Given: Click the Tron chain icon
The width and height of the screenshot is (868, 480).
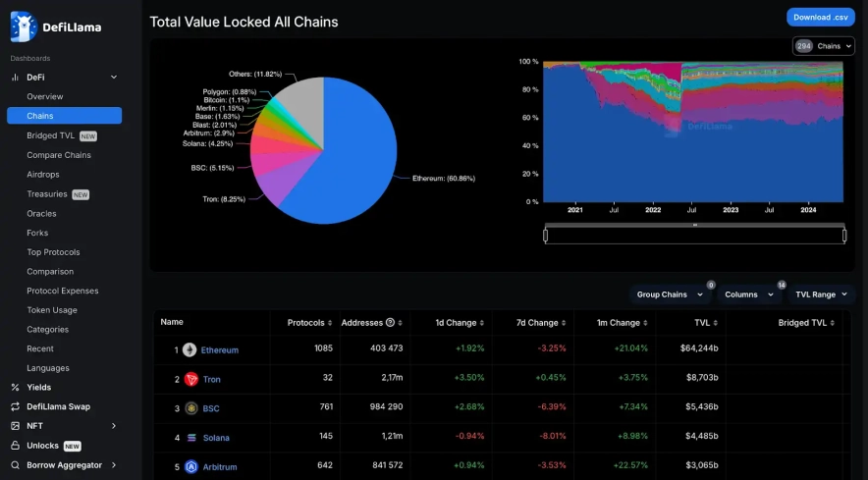Looking at the screenshot, I should (x=190, y=379).
